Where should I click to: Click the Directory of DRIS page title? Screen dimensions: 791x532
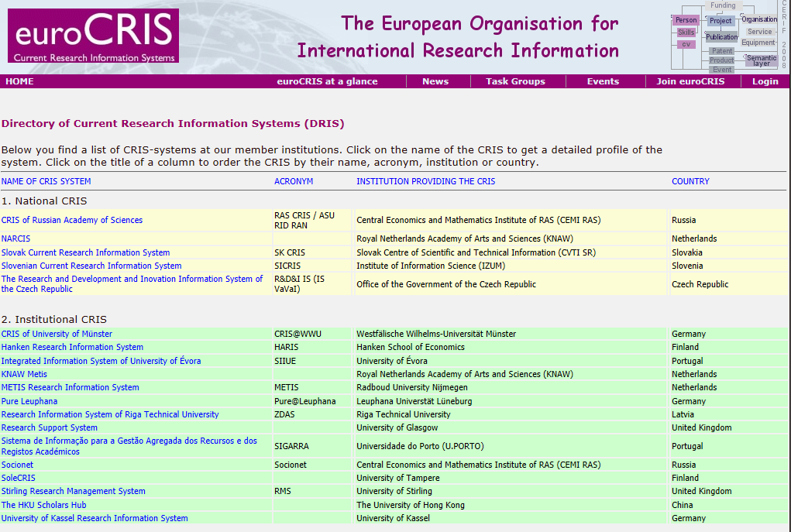coord(173,124)
